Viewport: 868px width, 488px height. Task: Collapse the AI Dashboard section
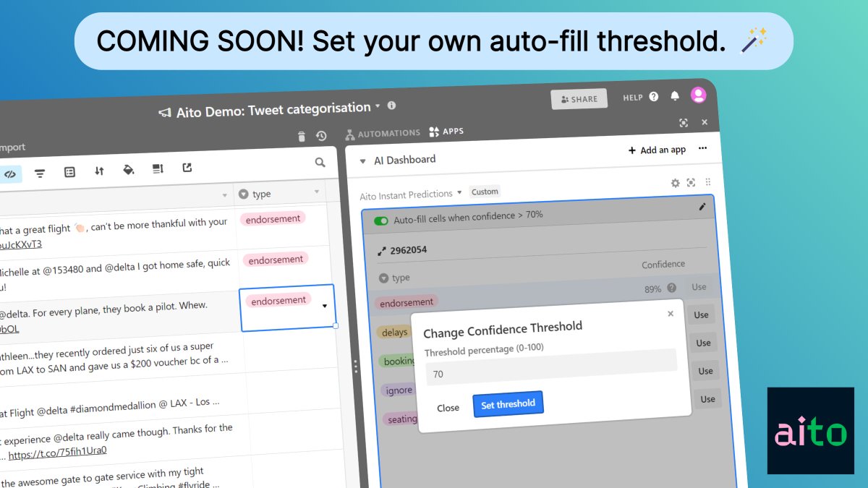(x=363, y=161)
